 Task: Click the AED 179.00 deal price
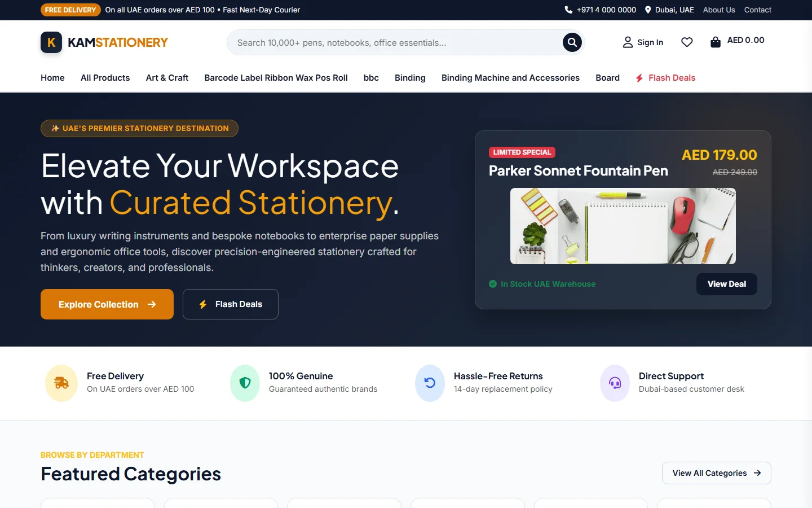click(720, 155)
